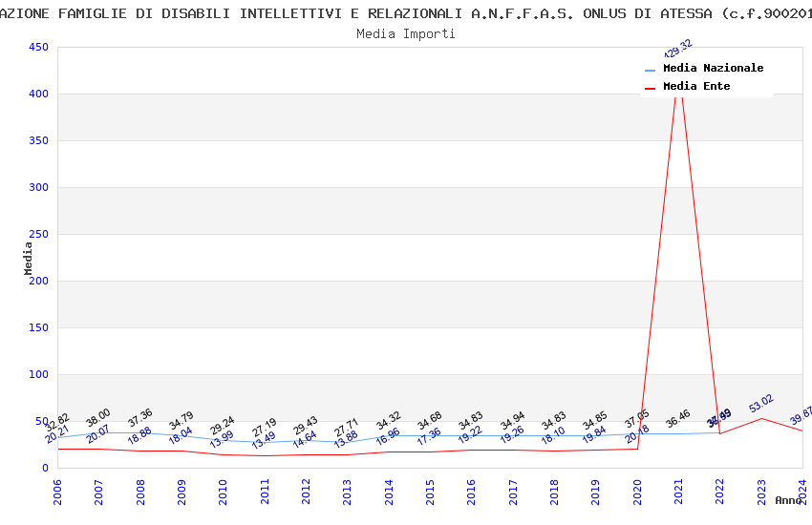Select year 2010 on the x-axis

[224, 492]
